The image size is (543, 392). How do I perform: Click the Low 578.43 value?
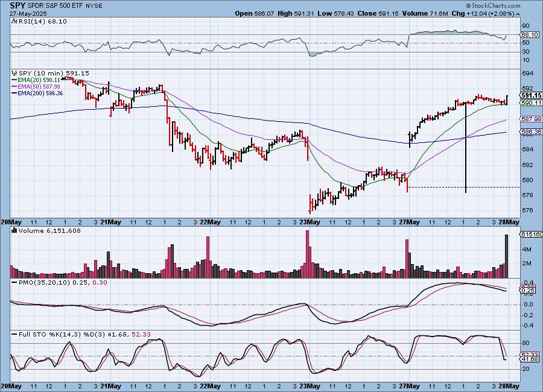click(x=335, y=13)
